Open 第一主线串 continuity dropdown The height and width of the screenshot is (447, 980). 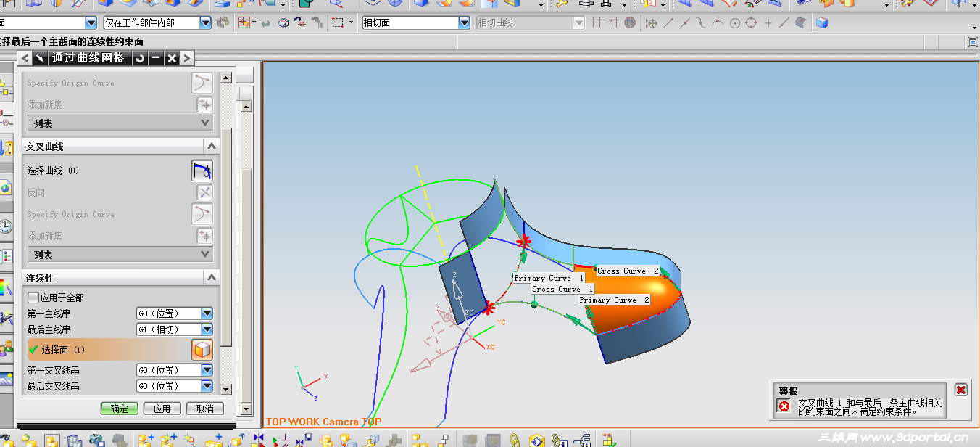(x=207, y=313)
